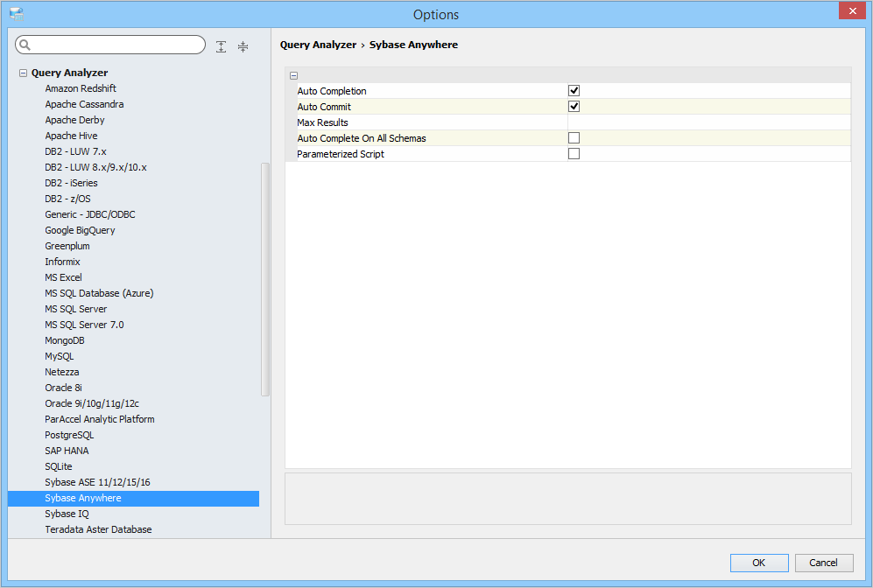Click the Auto Commit property label

click(x=324, y=107)
